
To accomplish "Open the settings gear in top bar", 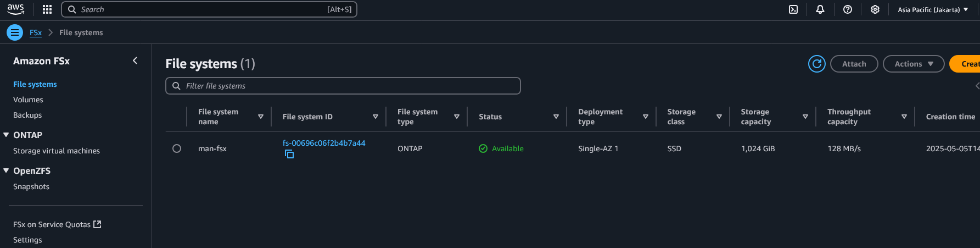I will [x=875, y=9].
